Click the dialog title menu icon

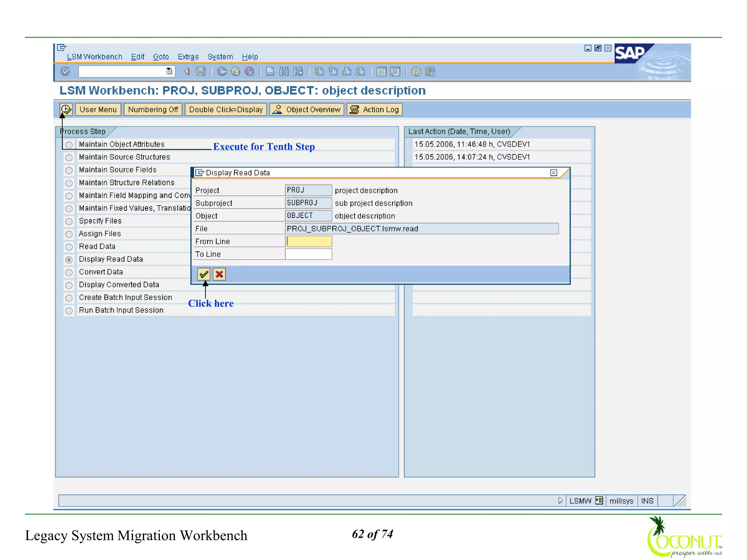coord(200,173)
